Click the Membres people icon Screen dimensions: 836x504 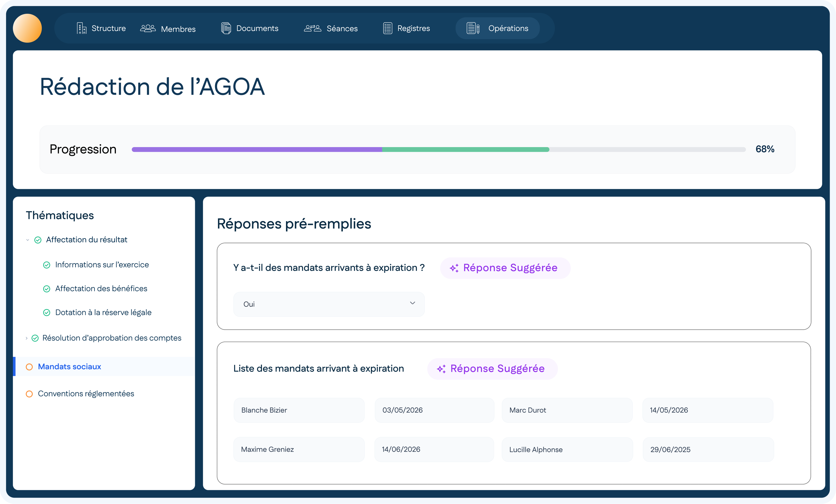[x=148, y=29]
